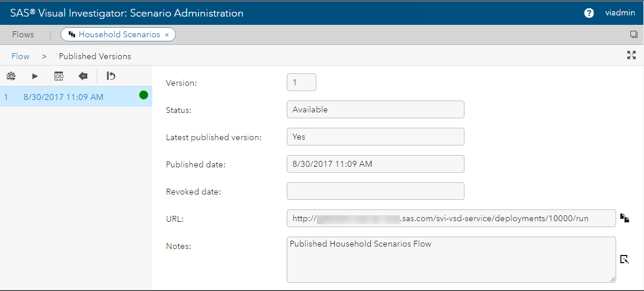Image resolution: width=644 pixels, height=291 pixels.
Task: Click the calendar-style schedule icon in toolbar
Action: pos(59,76)
